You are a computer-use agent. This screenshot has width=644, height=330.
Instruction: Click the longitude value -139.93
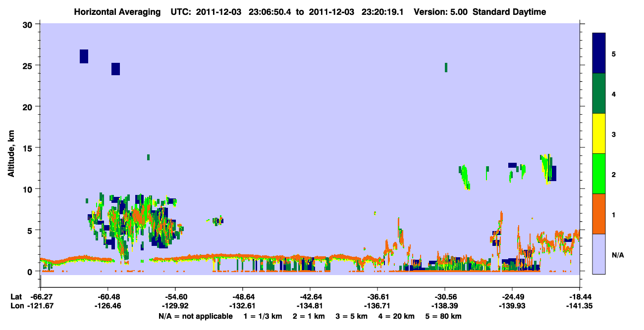[x=513, y=306]
